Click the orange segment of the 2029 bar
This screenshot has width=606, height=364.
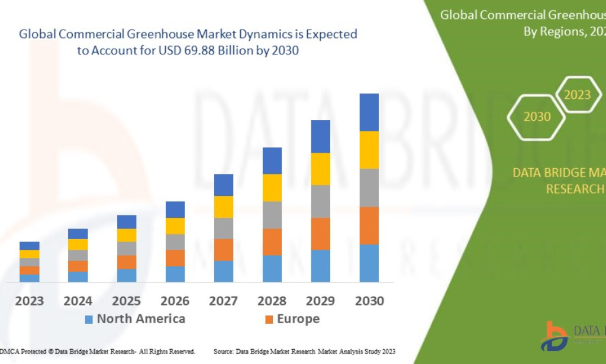pyautogui.click(x=321, y=234)
